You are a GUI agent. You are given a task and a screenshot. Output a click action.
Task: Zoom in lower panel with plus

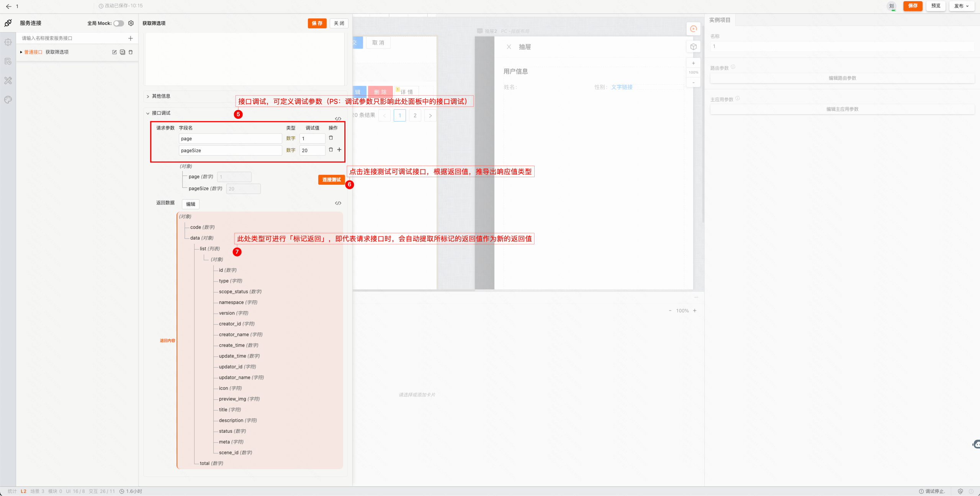[695, 311]
